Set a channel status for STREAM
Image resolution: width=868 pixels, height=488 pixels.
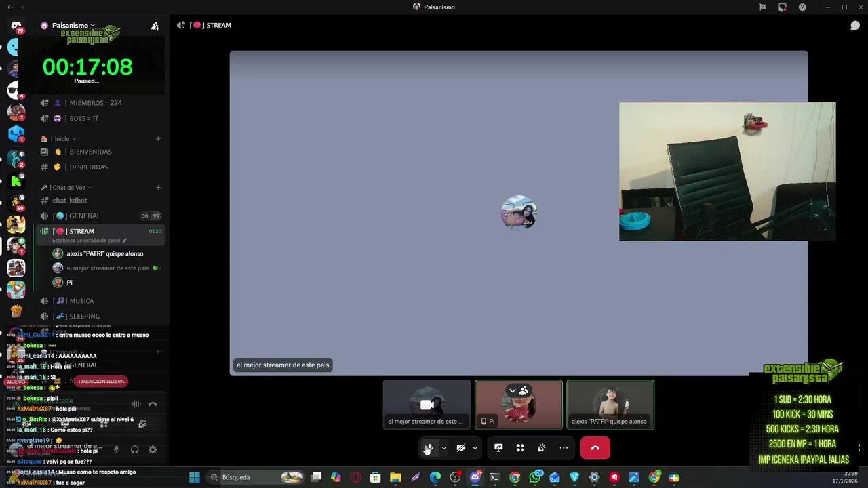90,241
